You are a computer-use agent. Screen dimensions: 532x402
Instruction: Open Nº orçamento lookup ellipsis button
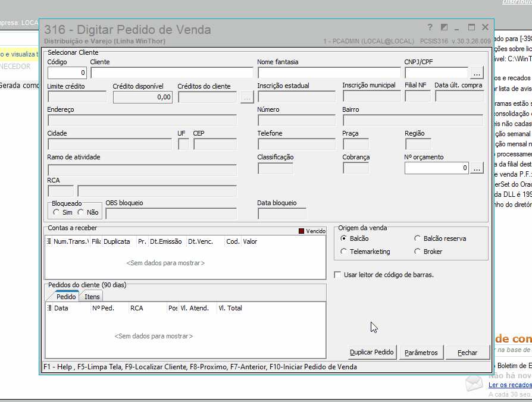(477, 168)
